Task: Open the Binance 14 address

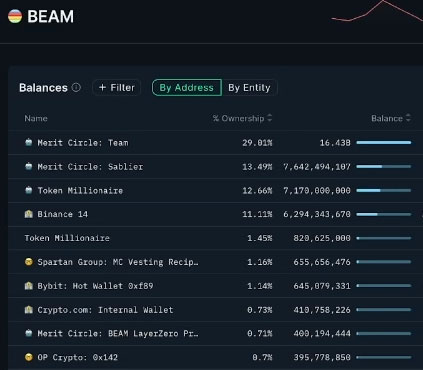Action: click(x=63, y=214)
